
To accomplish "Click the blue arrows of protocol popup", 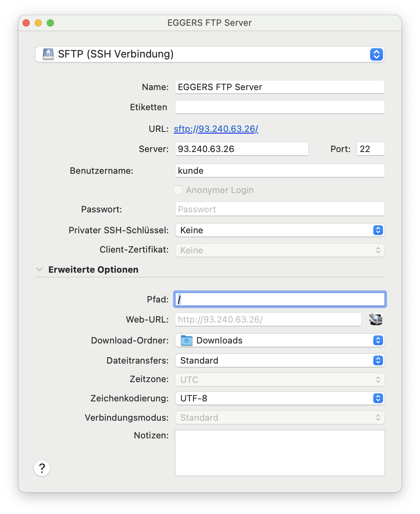I will [x=376, y=54].
